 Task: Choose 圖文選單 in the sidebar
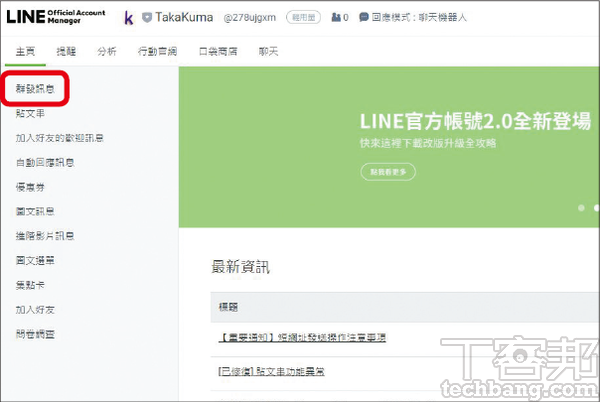(x=35, y=260)
